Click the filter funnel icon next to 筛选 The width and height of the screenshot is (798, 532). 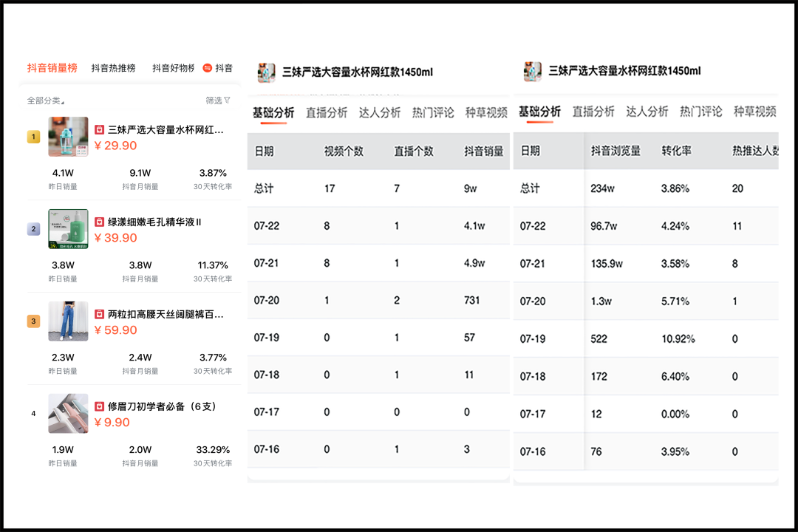[227, 100]
